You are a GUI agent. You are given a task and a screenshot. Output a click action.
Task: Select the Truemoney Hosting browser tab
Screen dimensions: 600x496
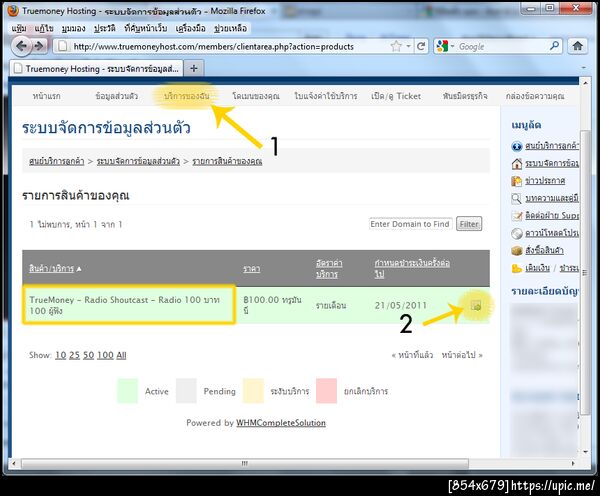pos(96,69)
